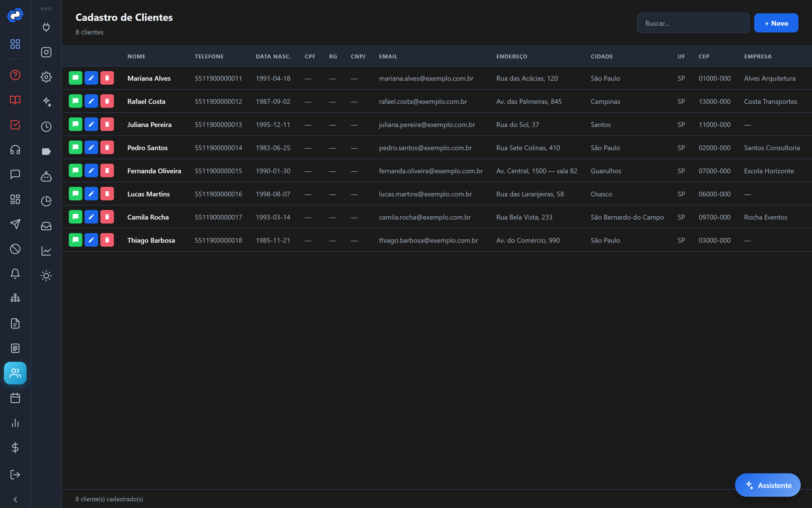Open the headset support icon

[15, 150]
